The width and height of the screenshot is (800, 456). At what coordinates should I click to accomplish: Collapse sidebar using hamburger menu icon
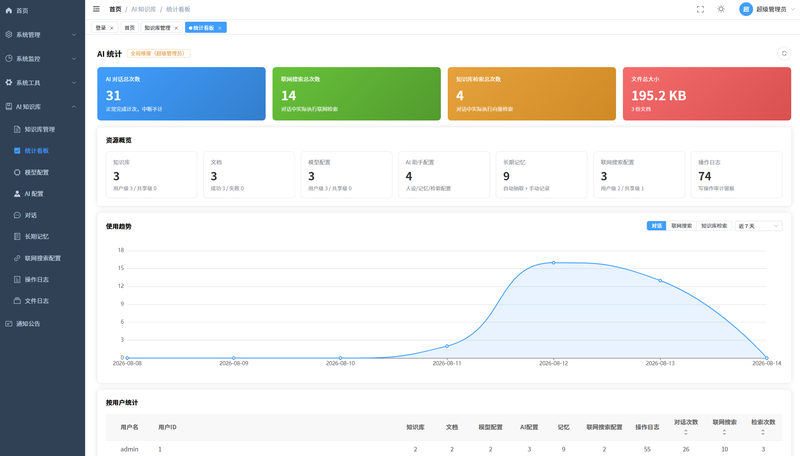(x=96, y=9)
